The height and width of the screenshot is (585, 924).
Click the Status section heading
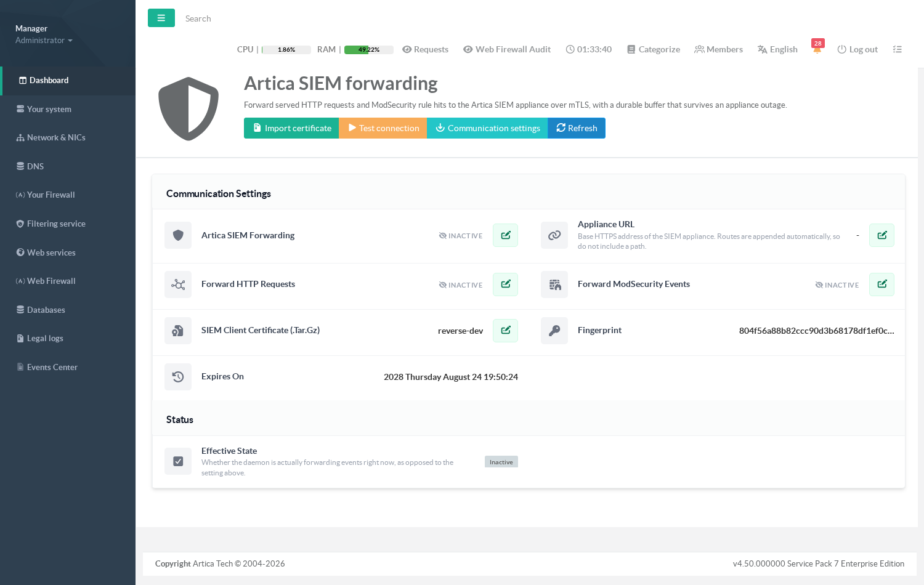[x=180, y=419]
